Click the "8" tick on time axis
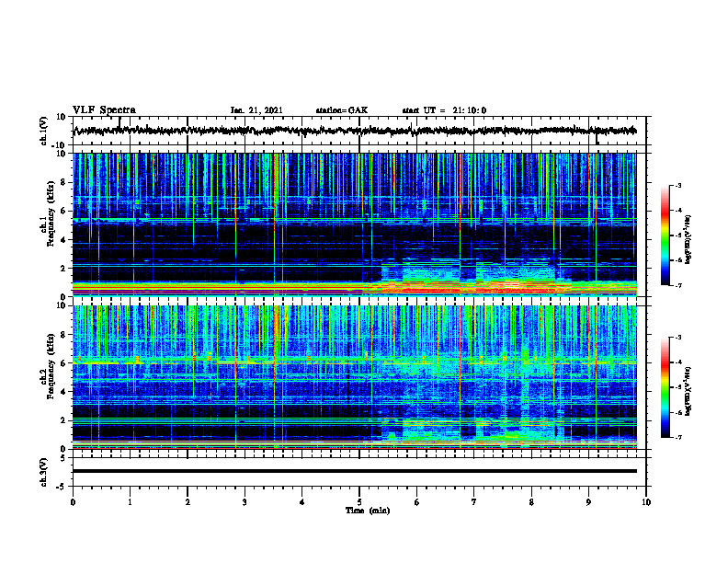The image size is (728, 563). [x=531, y=502]
